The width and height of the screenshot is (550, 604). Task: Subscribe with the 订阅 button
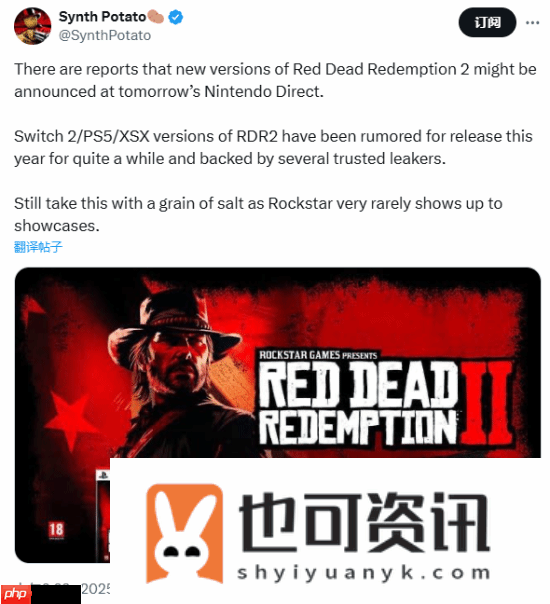(487, 22)
